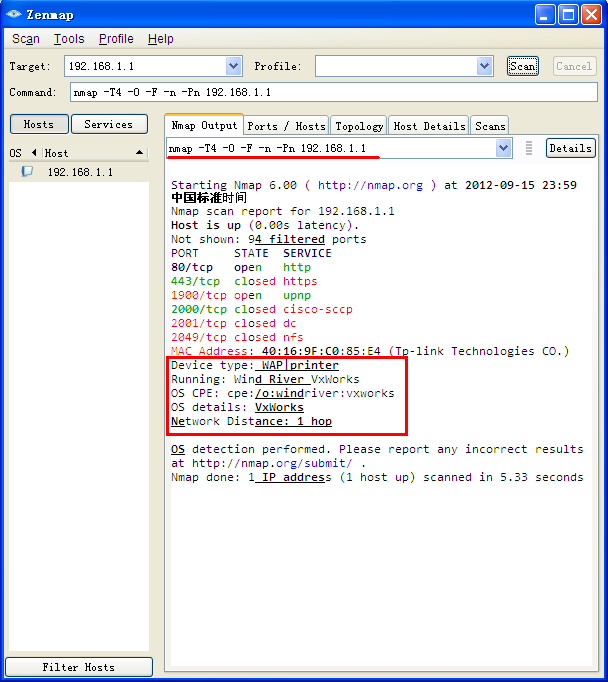This screenshot has height=682, width=608.
Task: Expand the scan output command dropdown
Action: pyautogui.click(x=503, y=148)
